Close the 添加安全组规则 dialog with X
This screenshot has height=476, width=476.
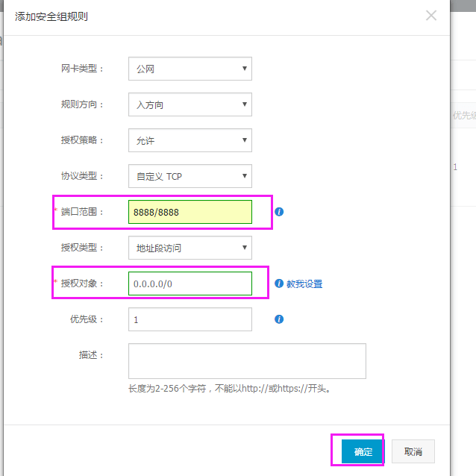pos(431,15)
